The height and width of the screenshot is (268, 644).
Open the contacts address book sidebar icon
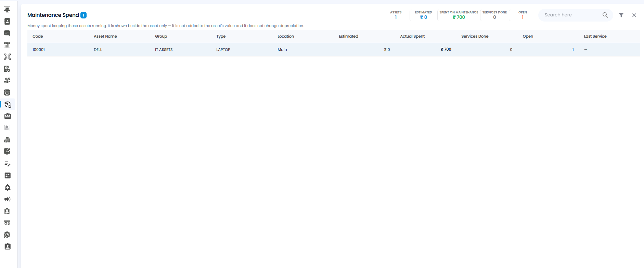7,21
